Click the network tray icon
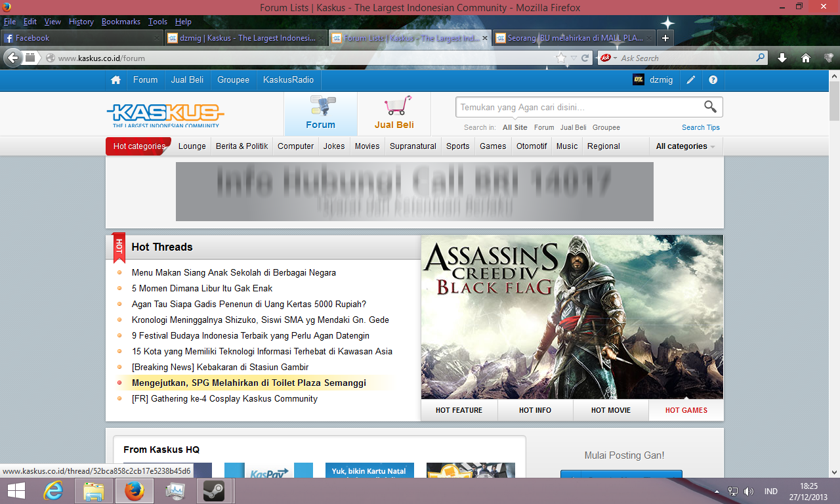This screenshot has height=504, width=840. (x=733, y=491)
